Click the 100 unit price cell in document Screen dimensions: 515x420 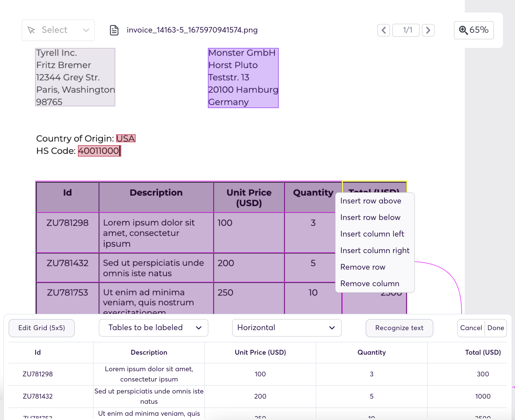(249, 233)
